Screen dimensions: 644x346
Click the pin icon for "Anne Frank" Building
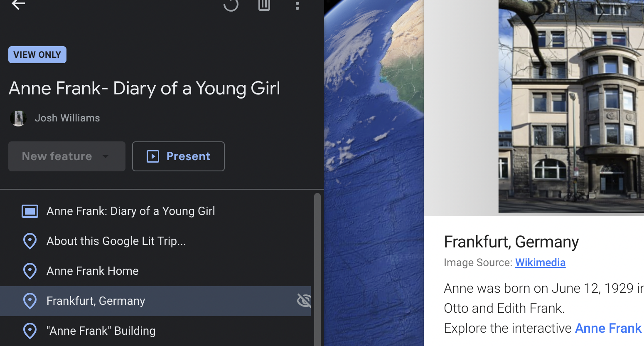point(30,331)
